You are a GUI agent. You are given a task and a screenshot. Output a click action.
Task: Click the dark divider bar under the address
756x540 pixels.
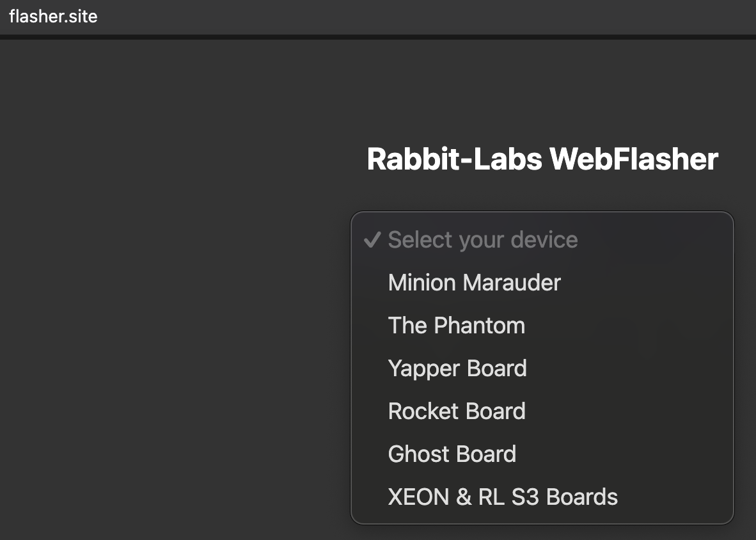(377, 37)
